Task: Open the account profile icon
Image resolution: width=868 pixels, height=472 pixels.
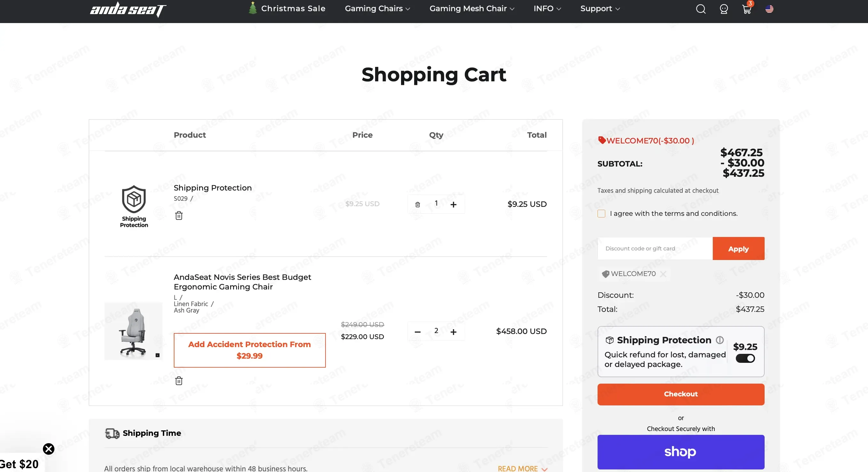Action: (x=723, y=9)
